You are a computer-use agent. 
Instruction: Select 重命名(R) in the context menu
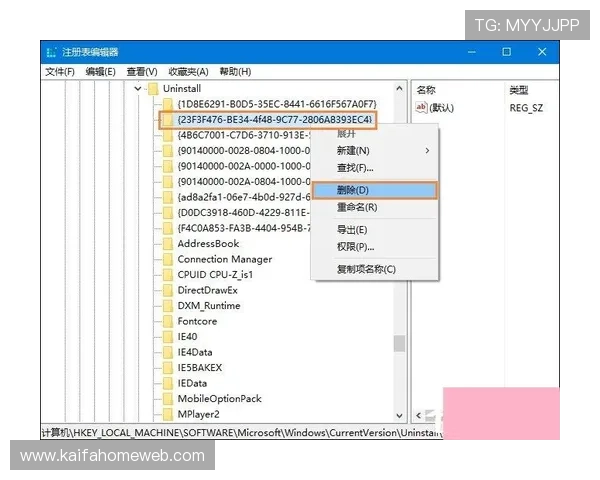pos(357,207)
